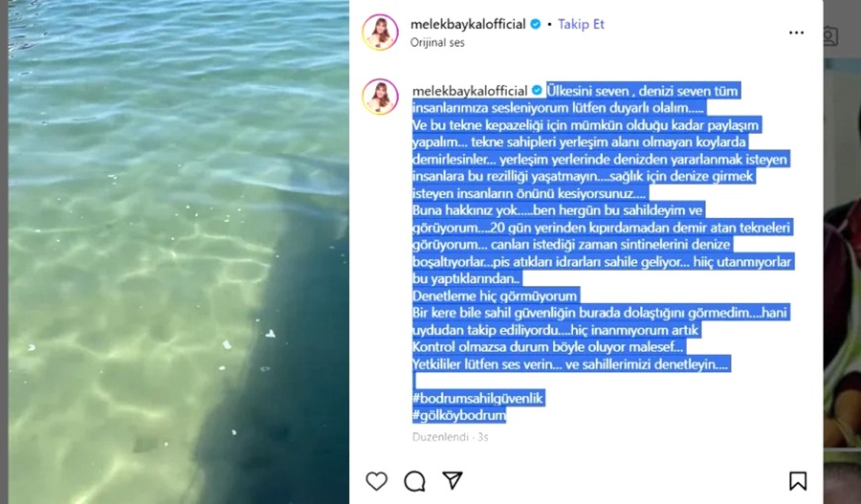Click the sea water video to play or pause
Image resolution: width=861 pixels, height=504 pixels.
coord(179,252)
